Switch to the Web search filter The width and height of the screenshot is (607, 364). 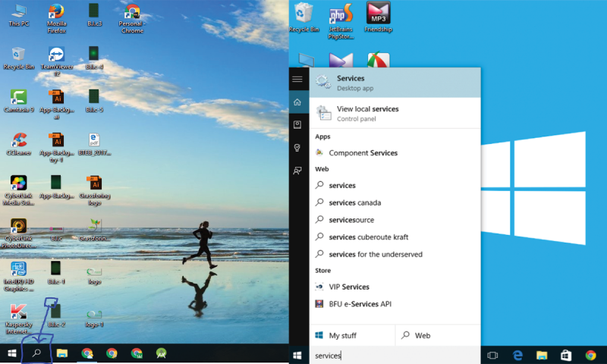pyautogui.click(x=438, y=335)
